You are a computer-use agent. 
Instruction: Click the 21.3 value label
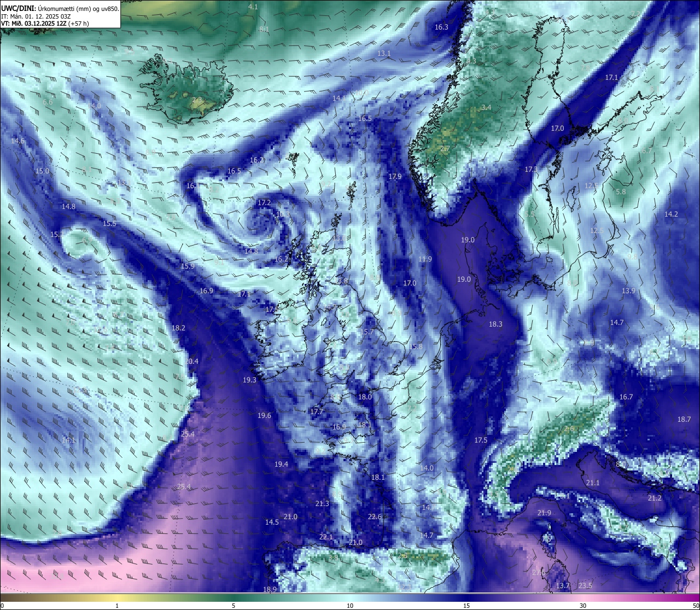[x=322, y=503]
